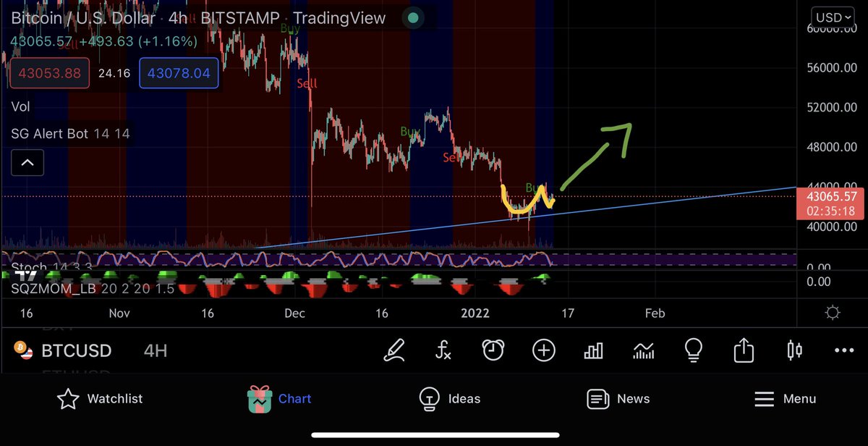Open the candlestick style icon
This screenshot has height=446, width=868.
click(794, 350)
